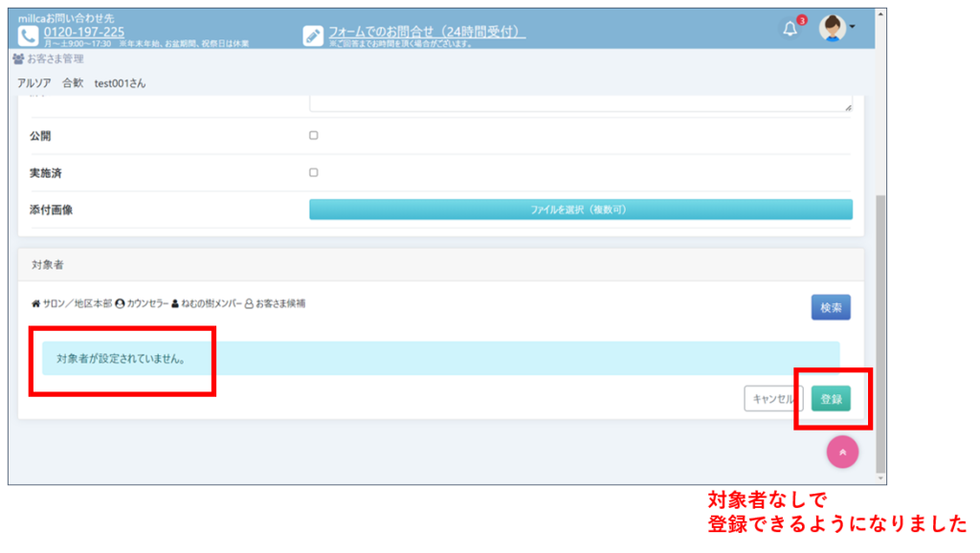Click the フォームでのお問合せ link
This screenshot has width=980, height=553.
[427, 32]
